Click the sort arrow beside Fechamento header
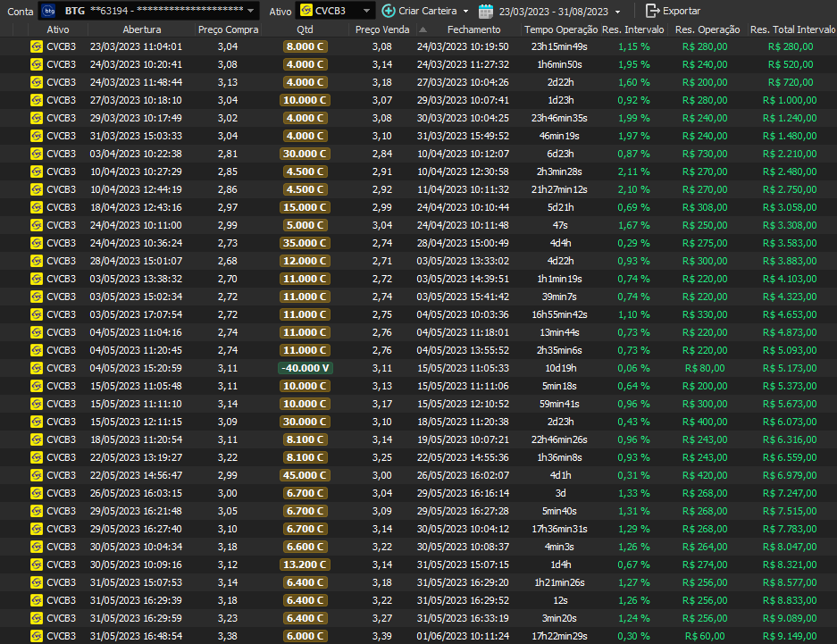Screen dimensions: 837x644 (423, 29)
